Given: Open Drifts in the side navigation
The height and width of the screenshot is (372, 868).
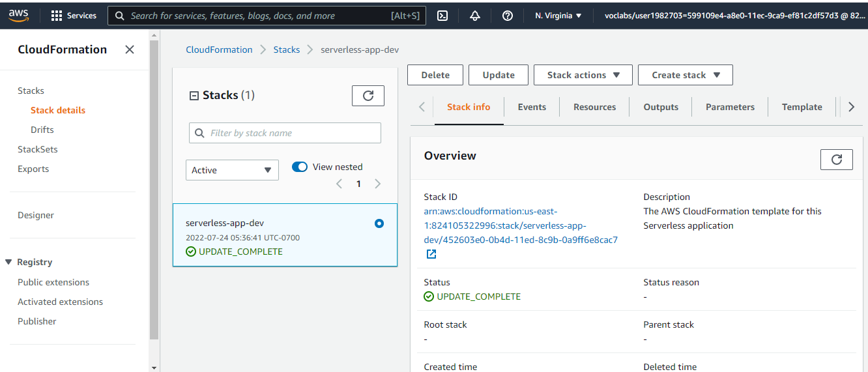Looking at the screenshot, I should [42, 130].
